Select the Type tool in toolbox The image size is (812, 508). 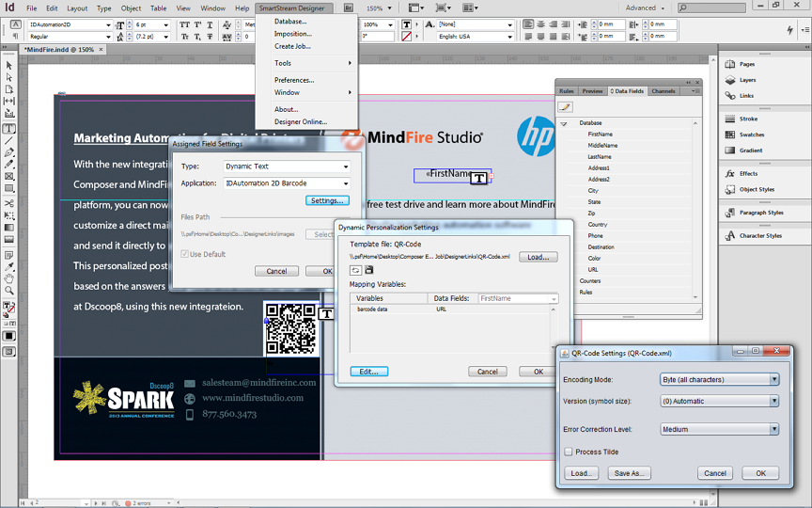(x=8, y=129)
